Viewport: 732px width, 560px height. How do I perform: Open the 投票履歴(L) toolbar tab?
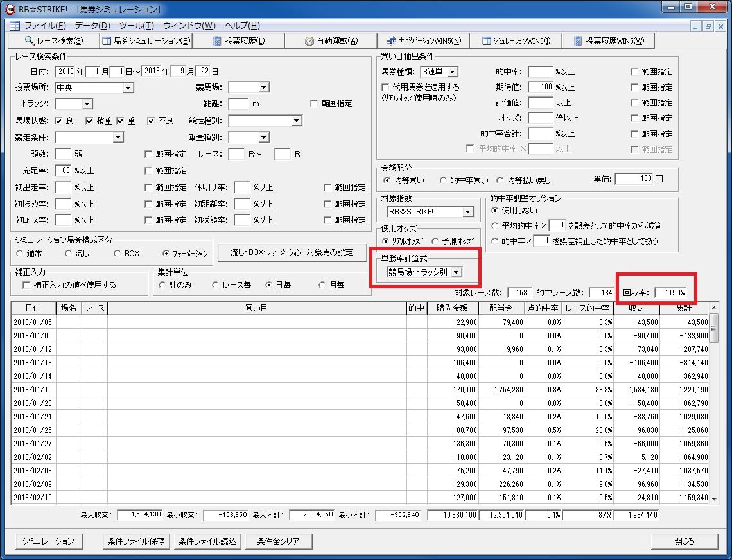(239, 40)
